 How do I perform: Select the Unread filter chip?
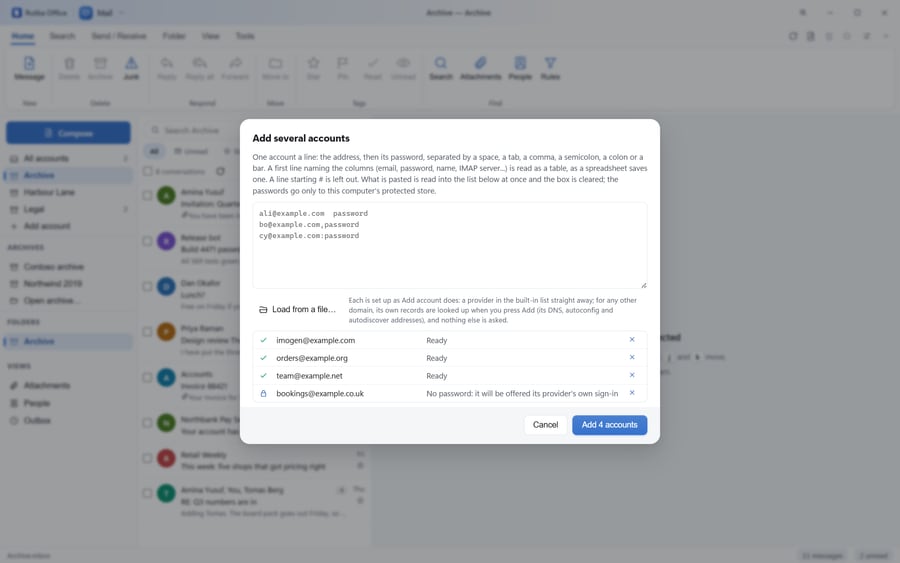click(x=191, y=152)
